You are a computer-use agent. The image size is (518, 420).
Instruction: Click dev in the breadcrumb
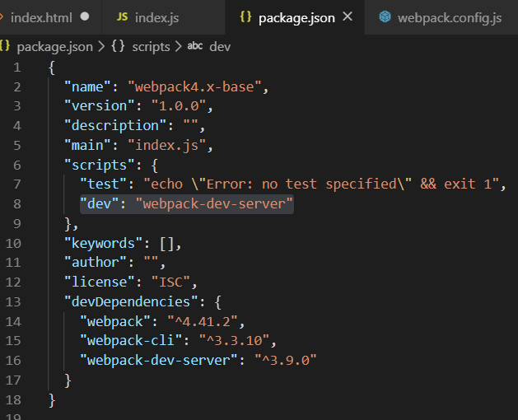(220, 47)
